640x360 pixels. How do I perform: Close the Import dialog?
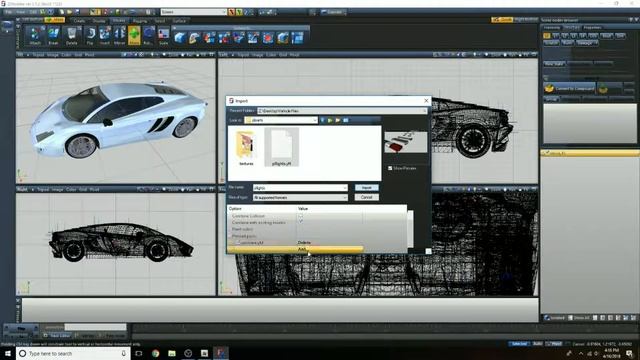(426, 100)
